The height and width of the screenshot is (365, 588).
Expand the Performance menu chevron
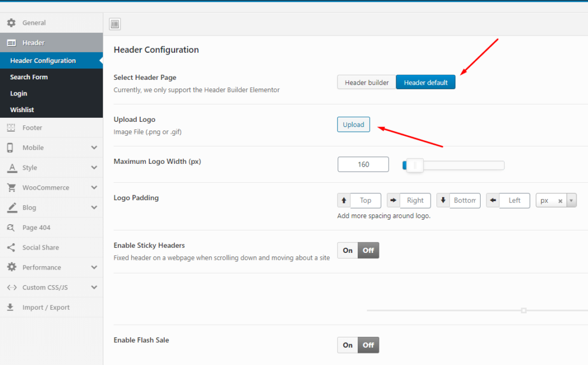point(94,267)
